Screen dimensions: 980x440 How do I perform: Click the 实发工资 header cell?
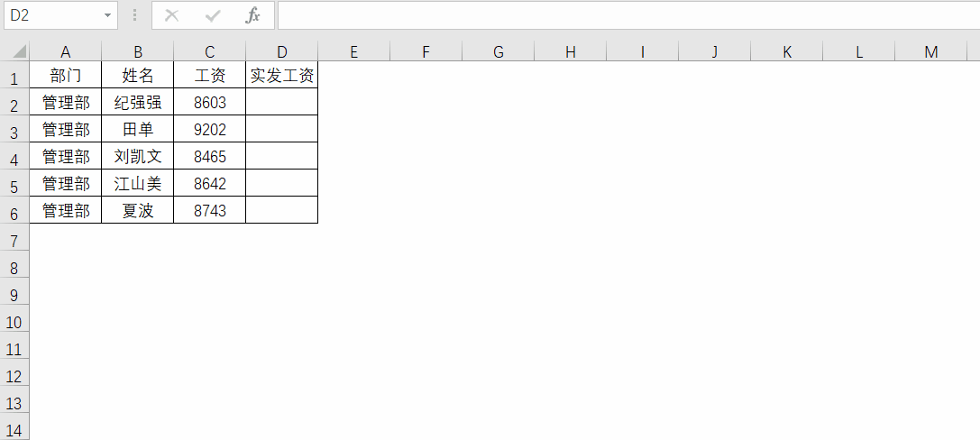[x=282, y=77]
